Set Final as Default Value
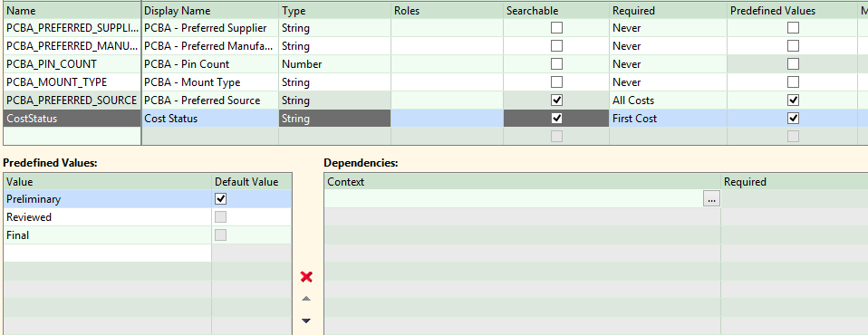The height and width of the screenshot is (335, 868). 221,235
